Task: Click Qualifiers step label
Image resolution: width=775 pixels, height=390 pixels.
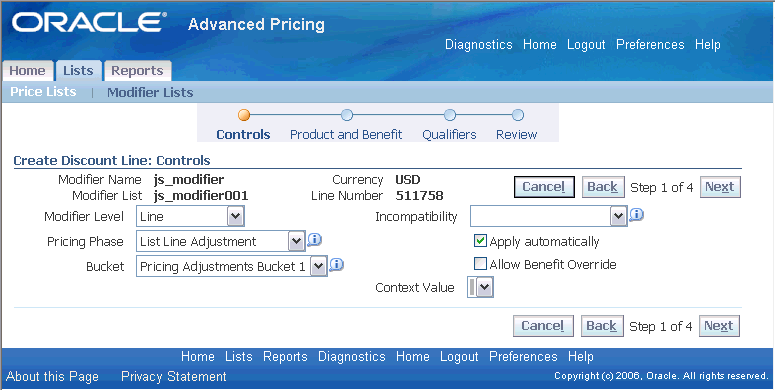Action: [x=449, y=134]
